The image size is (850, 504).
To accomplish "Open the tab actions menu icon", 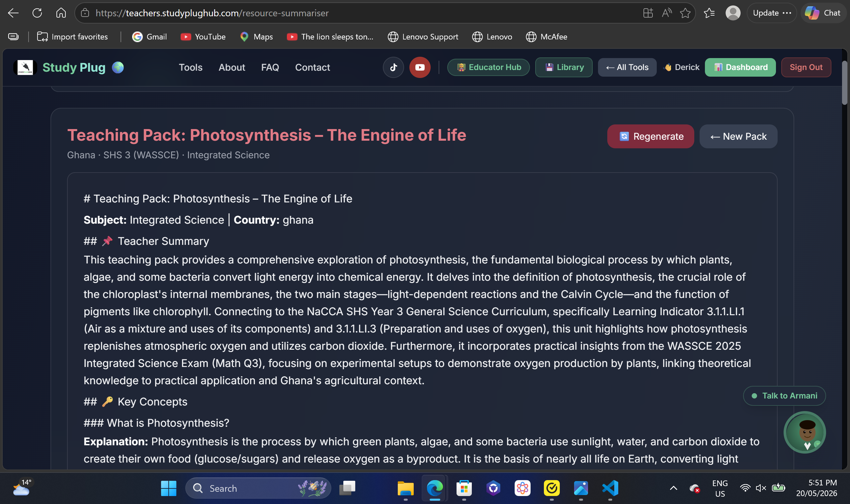I will pos(13,37).
